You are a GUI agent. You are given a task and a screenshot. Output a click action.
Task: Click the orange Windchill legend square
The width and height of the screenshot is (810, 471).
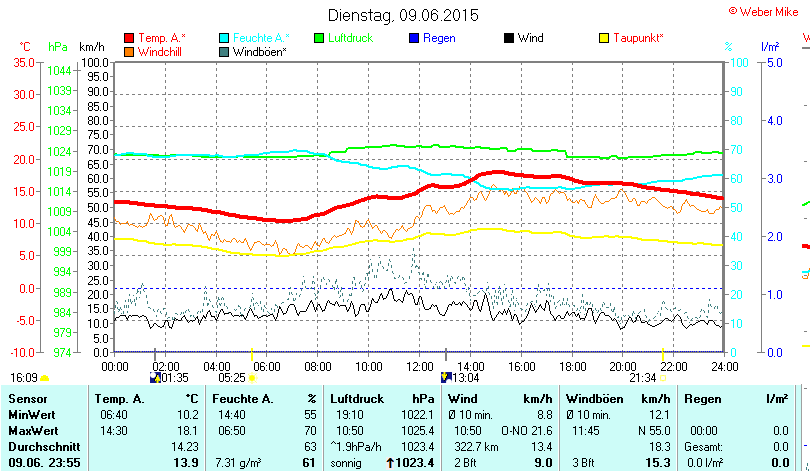click(x=128, y=51)
